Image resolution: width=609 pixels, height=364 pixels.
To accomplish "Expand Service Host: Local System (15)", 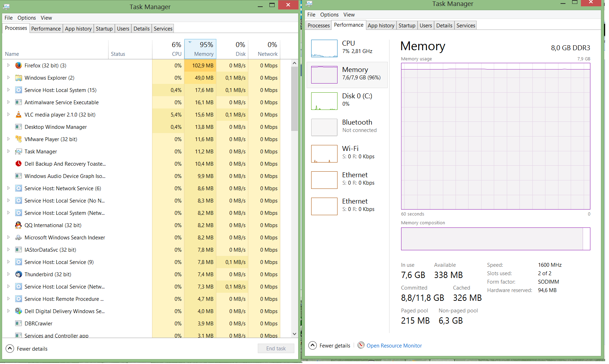I will (8, 90).
